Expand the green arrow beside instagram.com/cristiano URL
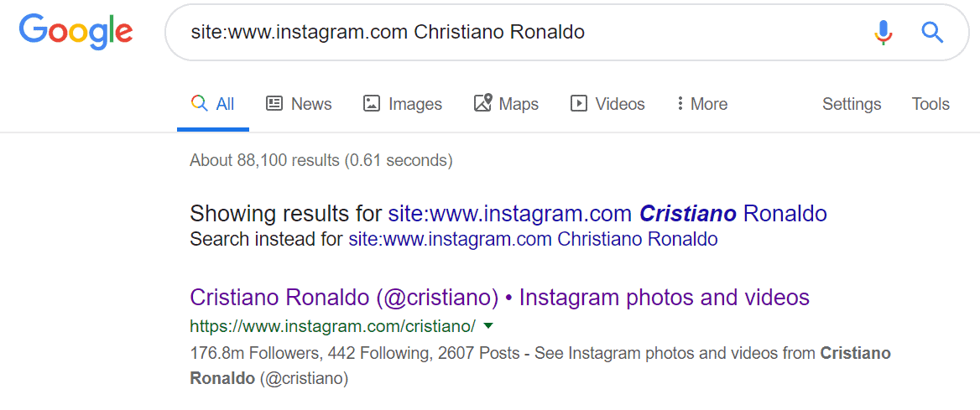 tap(489, 325)
